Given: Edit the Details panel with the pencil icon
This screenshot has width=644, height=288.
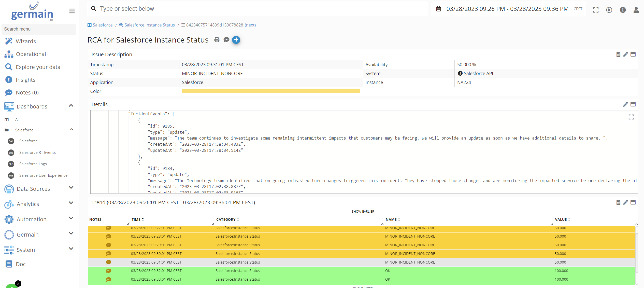Looking at the screenshot, I should (x=625, y=104).
